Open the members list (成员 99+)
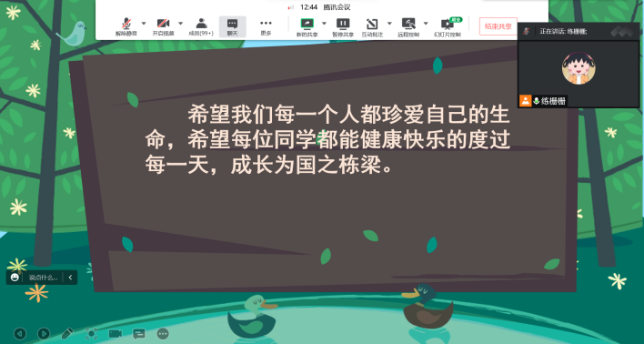The height and width of the screenshot is (344, 644). (x=201, y=27)
